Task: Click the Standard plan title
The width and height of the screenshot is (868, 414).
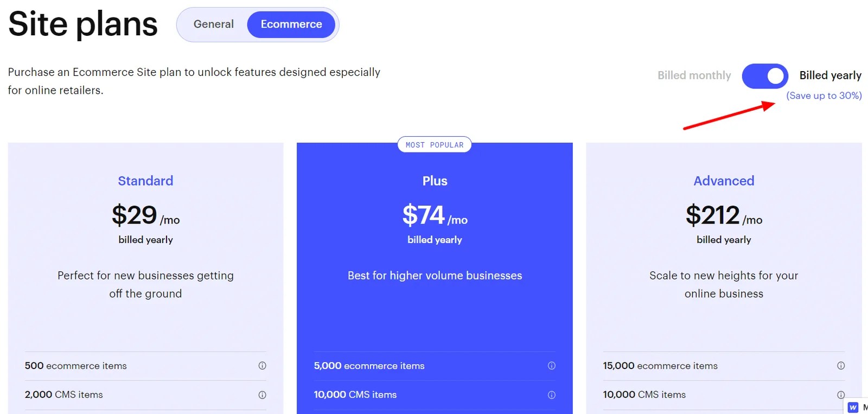Action: pyautogui.click(x=145, y=181)
